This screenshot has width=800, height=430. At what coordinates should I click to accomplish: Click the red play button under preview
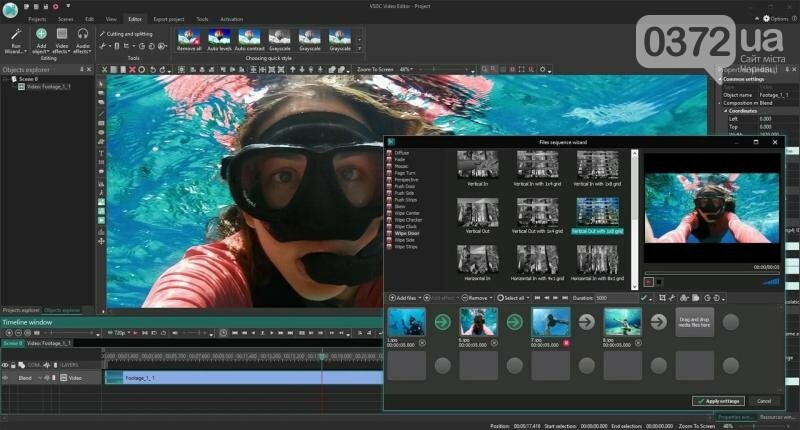[x=649, y=282]
